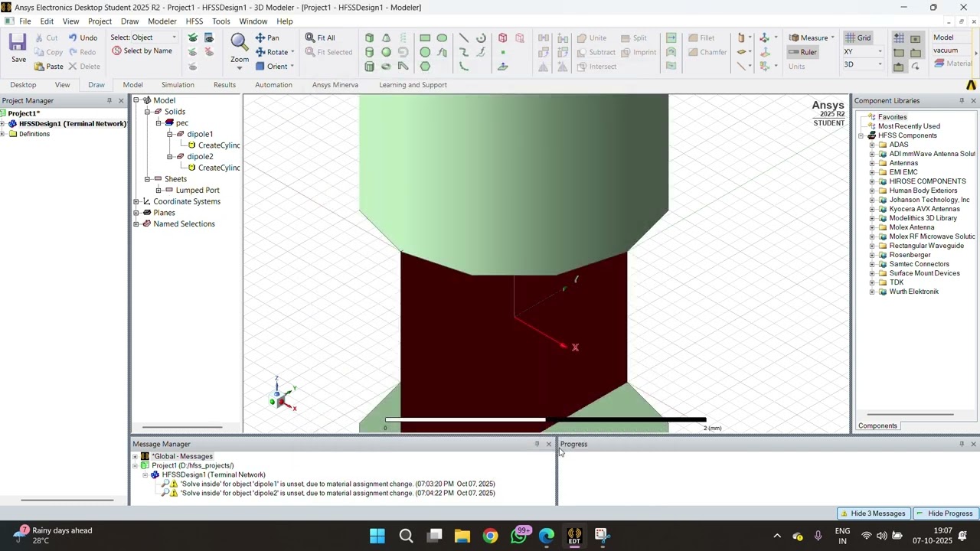Expand the Coordinate Systems tree node
The image size is (980, 551).
point(136,201)
